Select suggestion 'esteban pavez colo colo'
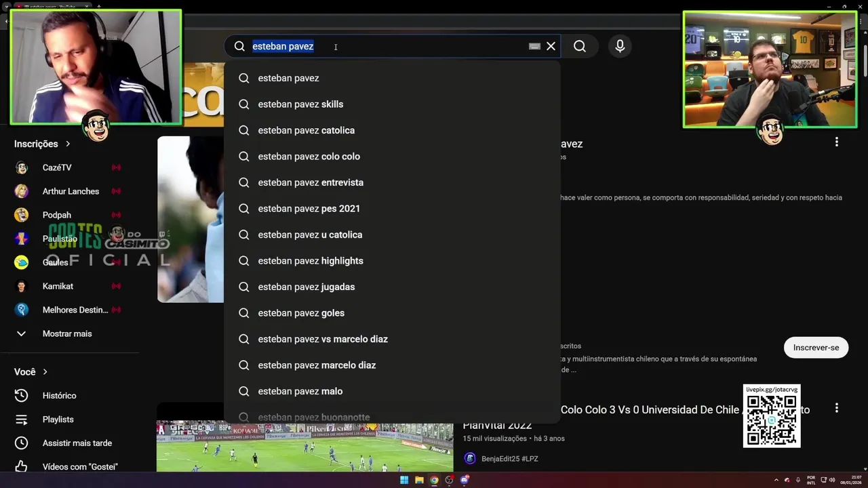Image resolution: width=868 pixels, height=488 pixels. 392,157
